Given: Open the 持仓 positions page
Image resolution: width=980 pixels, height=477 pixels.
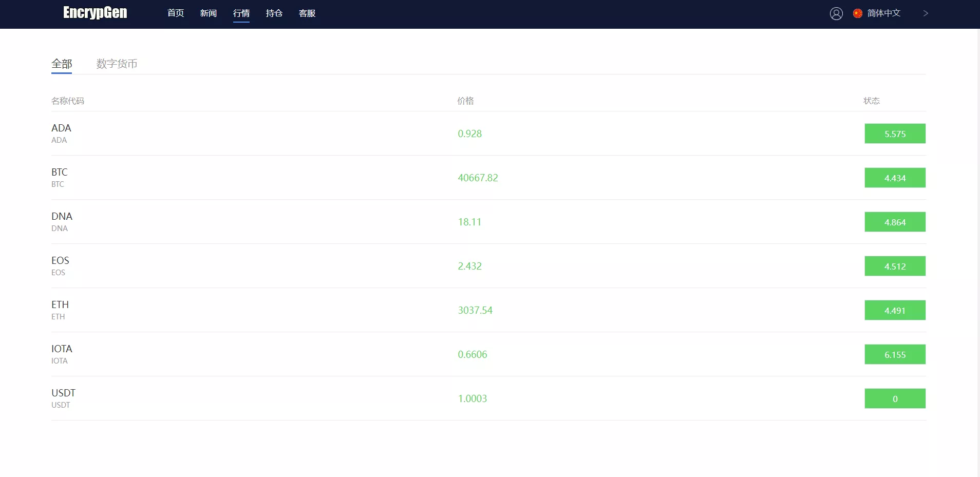Looking at the screenshot, I should [x=274, y=13].
